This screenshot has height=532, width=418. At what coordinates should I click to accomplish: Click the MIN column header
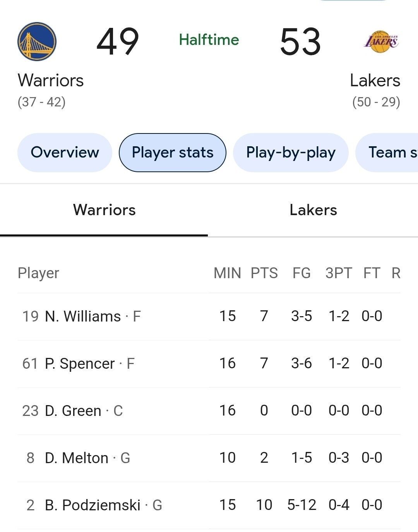227,273
